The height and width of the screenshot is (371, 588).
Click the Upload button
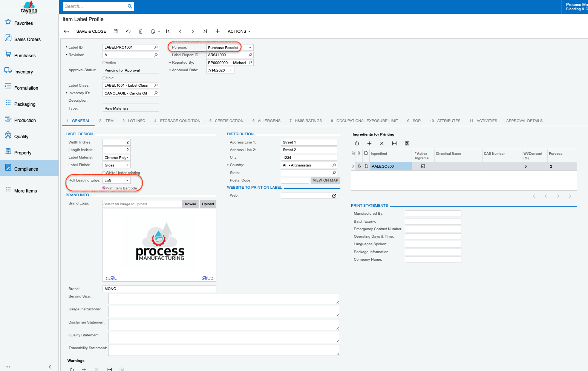(208, 204)
